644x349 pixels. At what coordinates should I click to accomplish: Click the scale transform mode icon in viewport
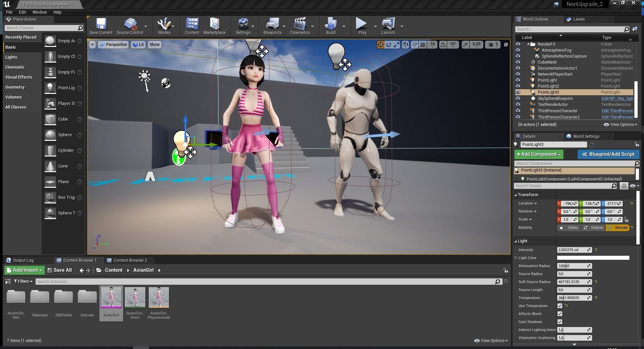(x=397, y=45)
